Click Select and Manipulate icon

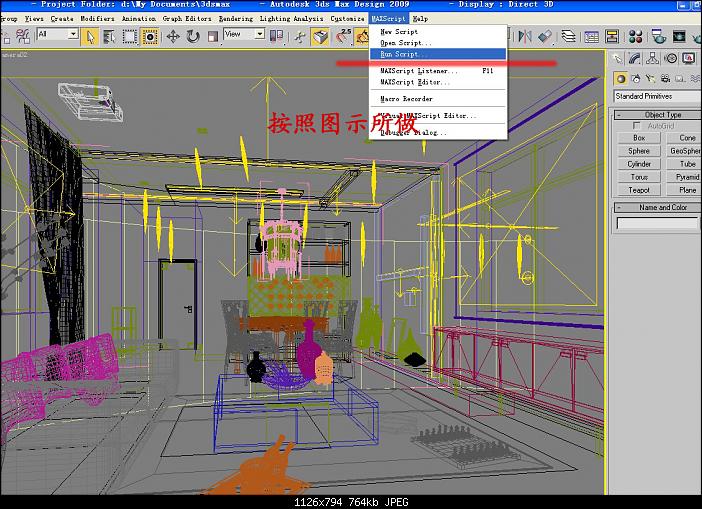coord(300,36)
